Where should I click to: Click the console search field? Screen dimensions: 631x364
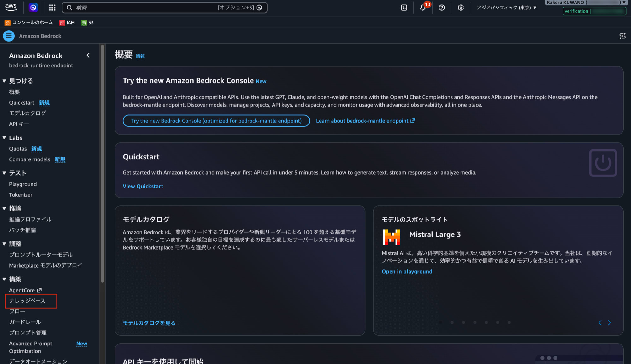point(164,8)
